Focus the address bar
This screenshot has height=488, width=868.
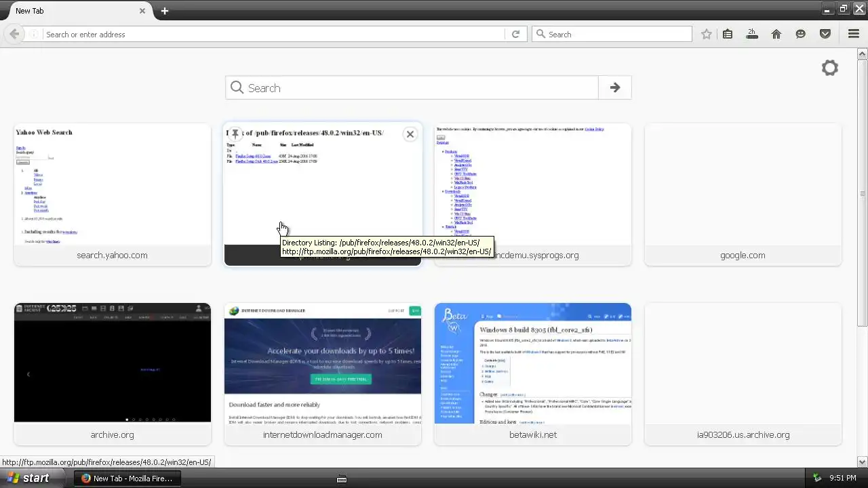pos(275,34)
